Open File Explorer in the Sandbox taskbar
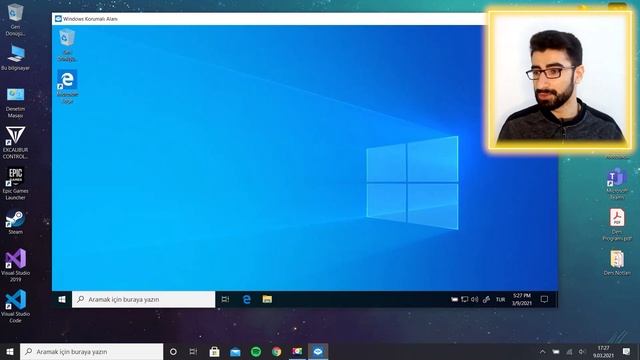640x360 pixels. [267, 300]
